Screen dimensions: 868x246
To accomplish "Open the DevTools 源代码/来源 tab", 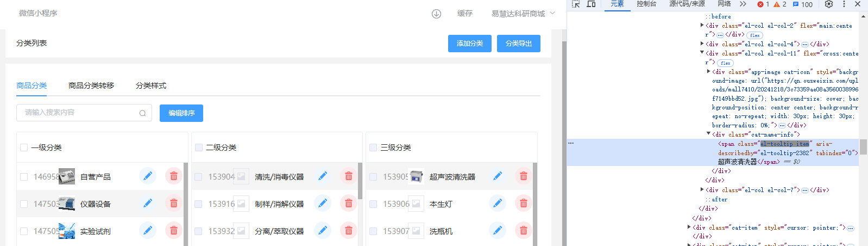I will (687, 4).
